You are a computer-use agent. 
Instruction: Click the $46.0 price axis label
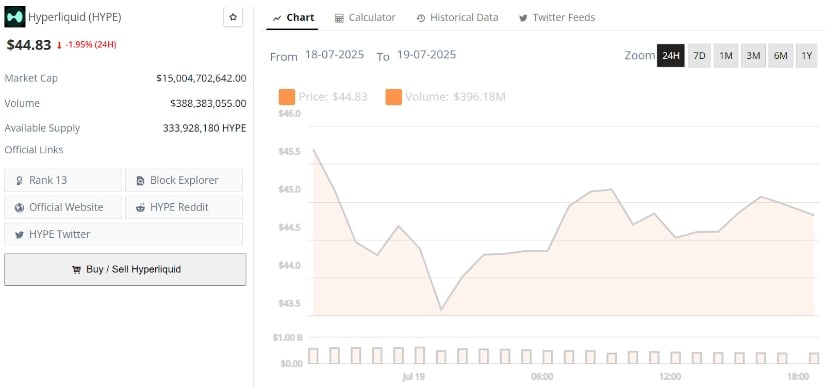289,114
